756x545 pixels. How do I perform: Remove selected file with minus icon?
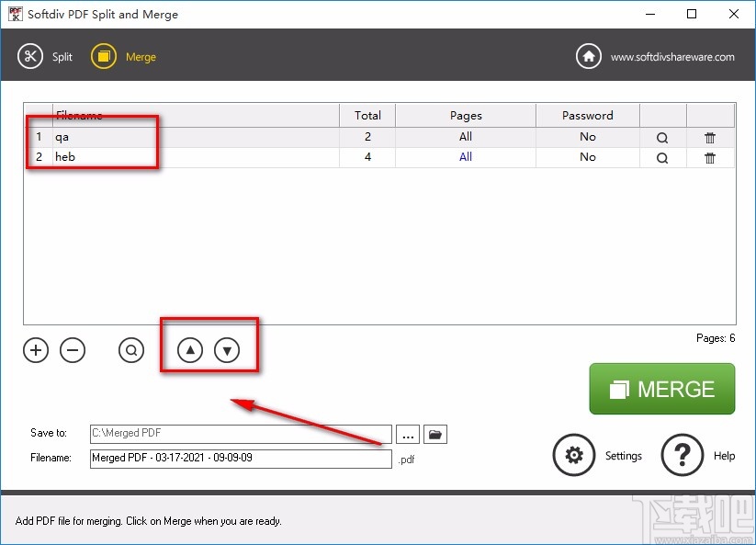(x=73, y=350)
